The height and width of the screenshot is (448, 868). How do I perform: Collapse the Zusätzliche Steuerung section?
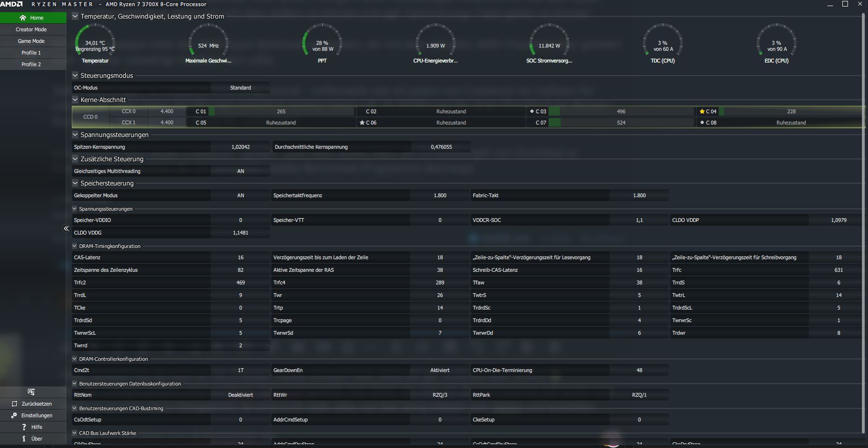coord(75,159)
